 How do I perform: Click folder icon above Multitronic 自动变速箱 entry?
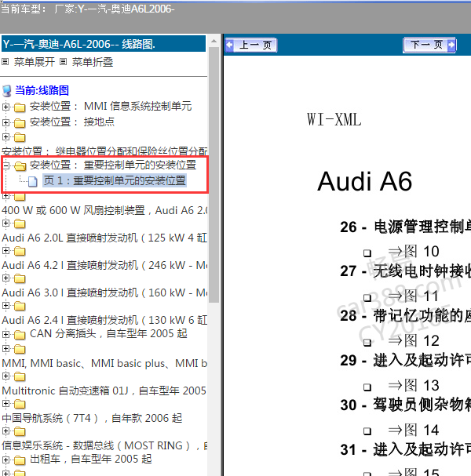click(20, 376)
